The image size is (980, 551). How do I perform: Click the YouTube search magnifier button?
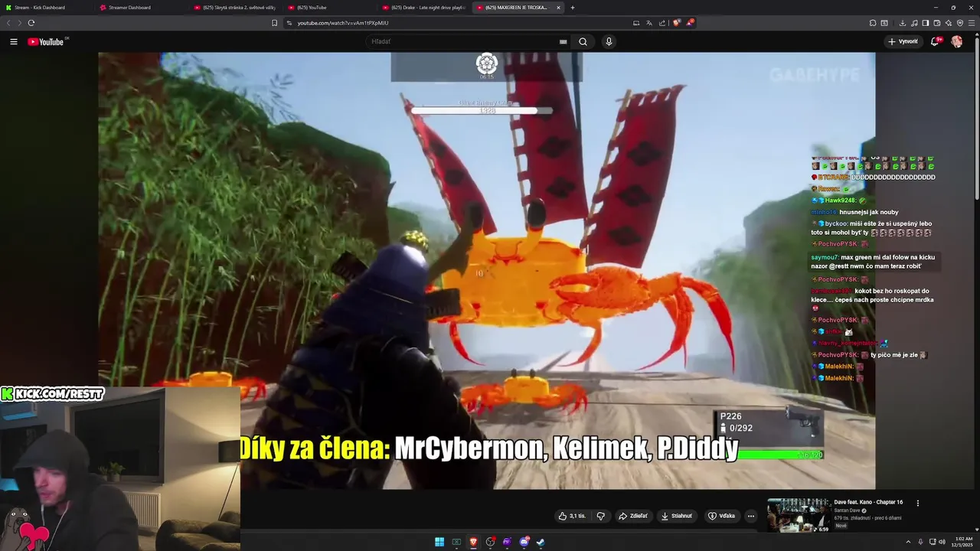pos(583,41)
